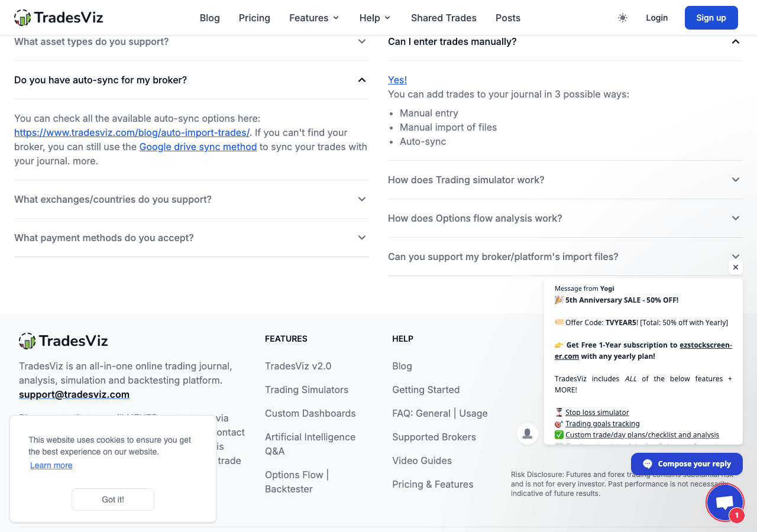Toggle the light/dark theme sun icon
The height and width of the screenshot is (532, 757).
[x=623, y=18]
